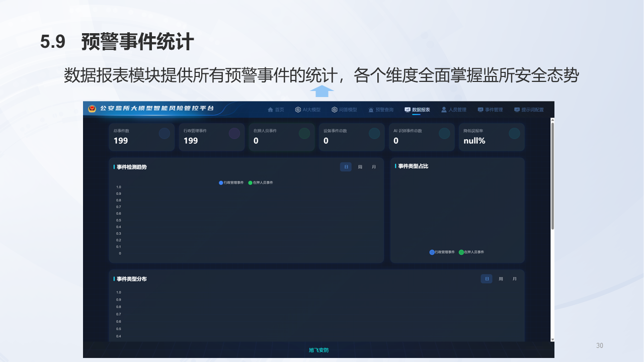Toggle green 在押人员事件 legend in trend chart
The image size is (644, 362).
coord(261,183)
